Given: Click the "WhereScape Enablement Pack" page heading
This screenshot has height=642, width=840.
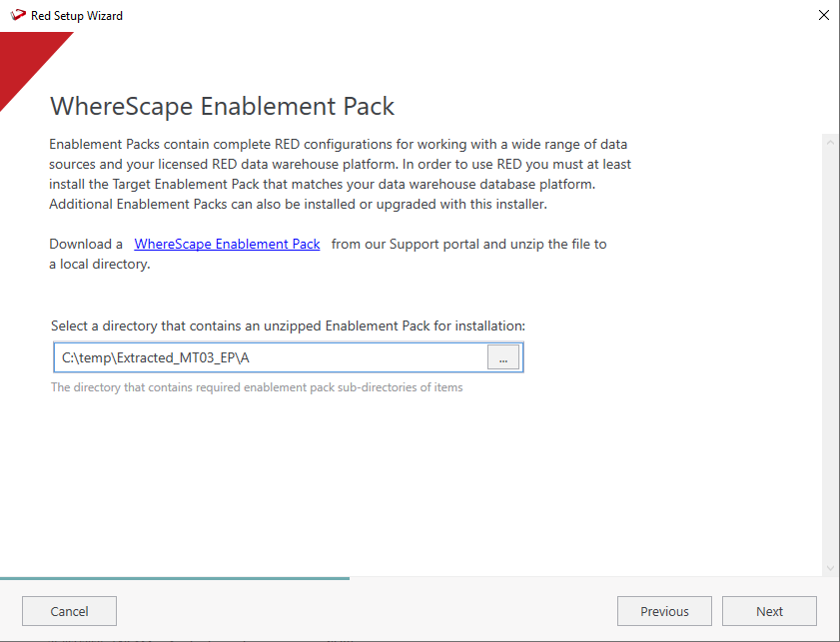Looking at the screenshot, I should coord(222,106).
